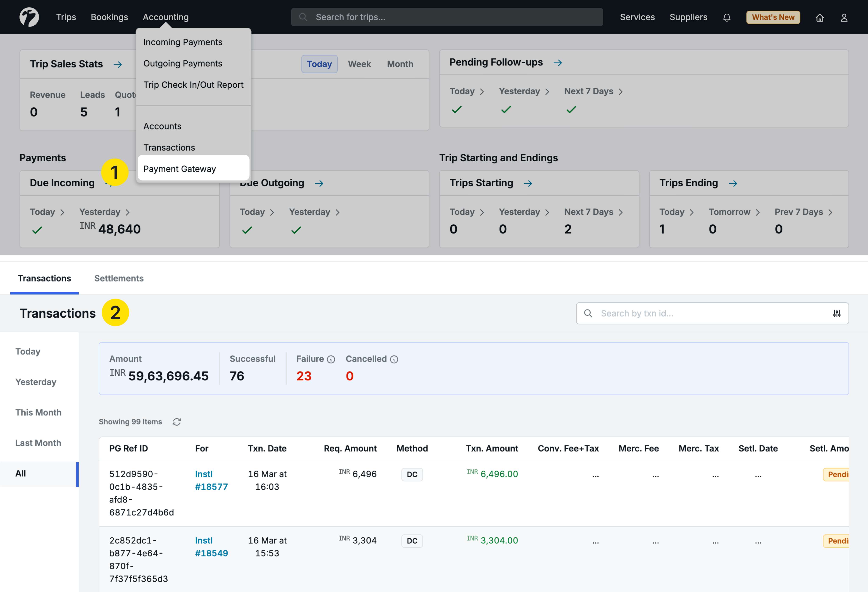The width and height of the screenshot is (868, 592).
Task: Open the home icon in top bar
Action: click(819, 18)
